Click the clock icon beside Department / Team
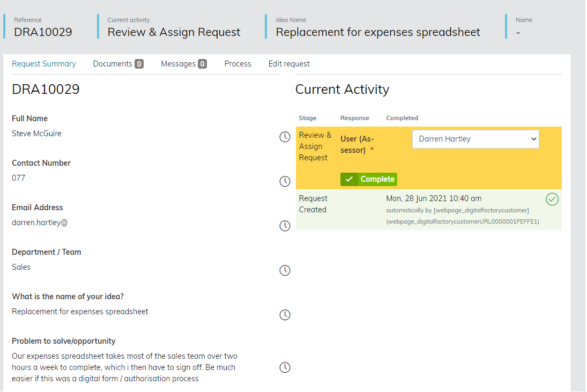Viewport: 587px width, 392px height. (285, 271)
